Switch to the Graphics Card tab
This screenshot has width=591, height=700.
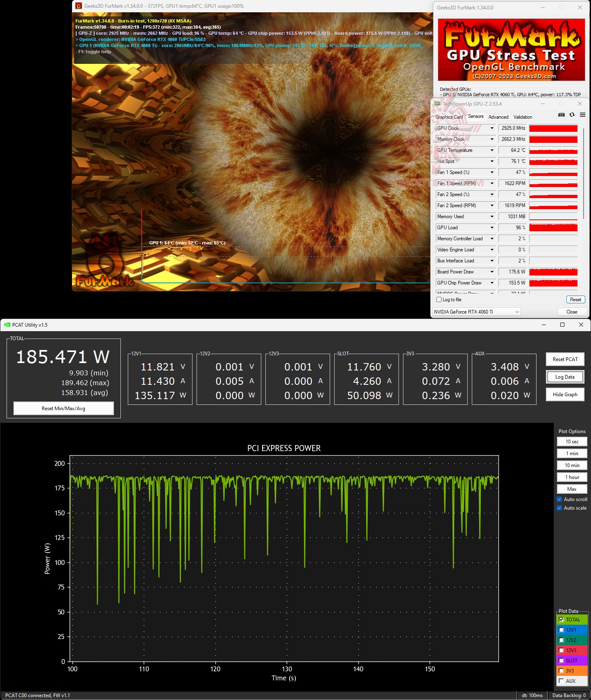(449, 117)
